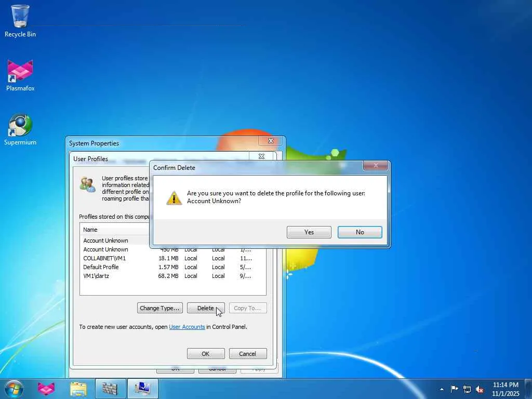Launch Plasmafox from the taskbar
Image resolution: width=532 pixels, height=399 pixels.
pyautogui.click(x=46, y=389)
